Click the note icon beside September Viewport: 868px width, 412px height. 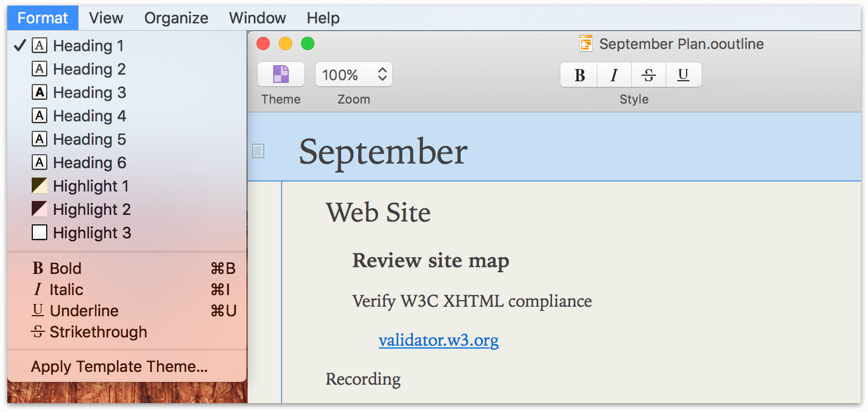(258, 150)
